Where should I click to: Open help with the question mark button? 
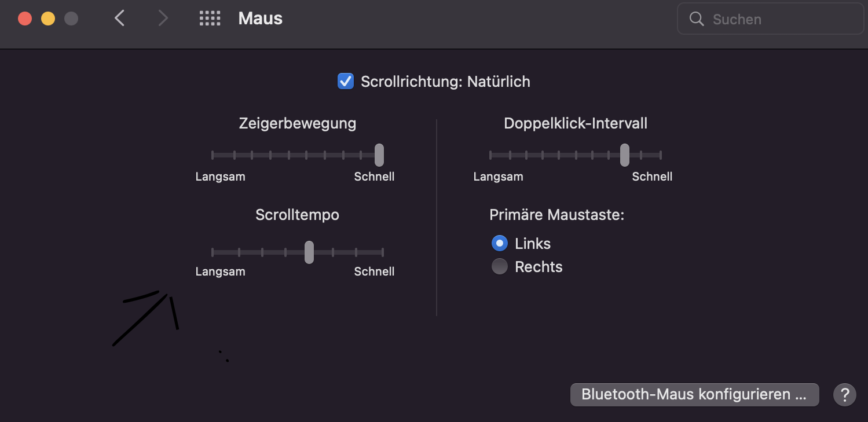coord(844,395)
